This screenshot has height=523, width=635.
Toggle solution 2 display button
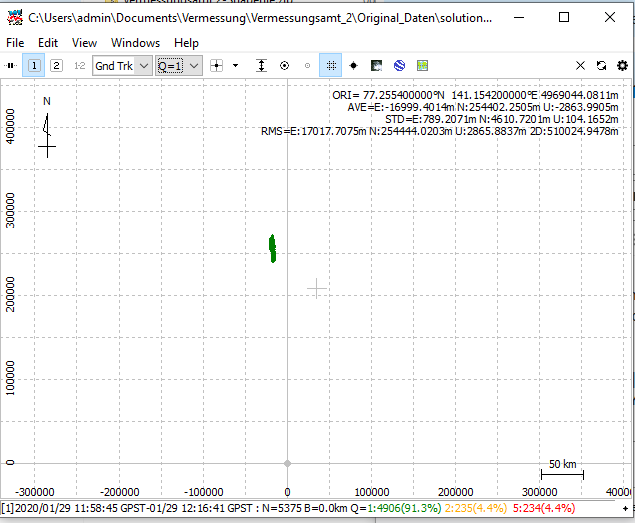point(56,65)
